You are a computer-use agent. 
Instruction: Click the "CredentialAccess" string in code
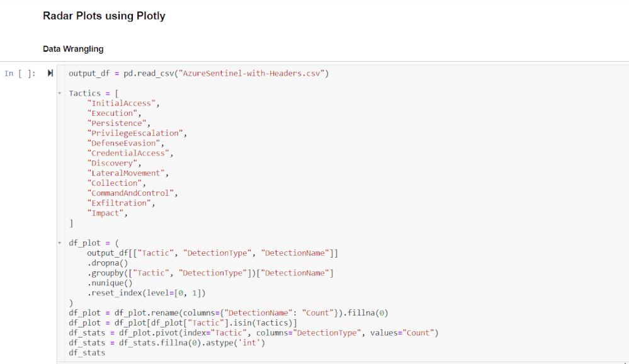128,153
